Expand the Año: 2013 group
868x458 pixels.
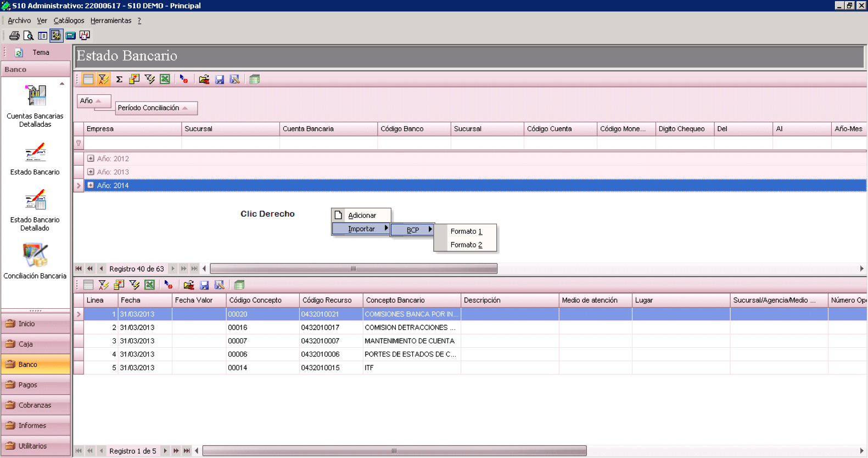coord(91,172)
